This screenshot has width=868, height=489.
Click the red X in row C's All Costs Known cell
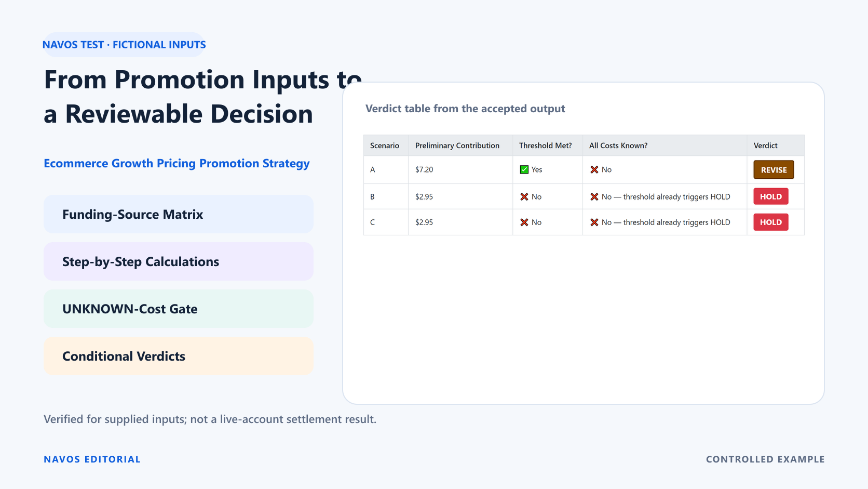594,222
